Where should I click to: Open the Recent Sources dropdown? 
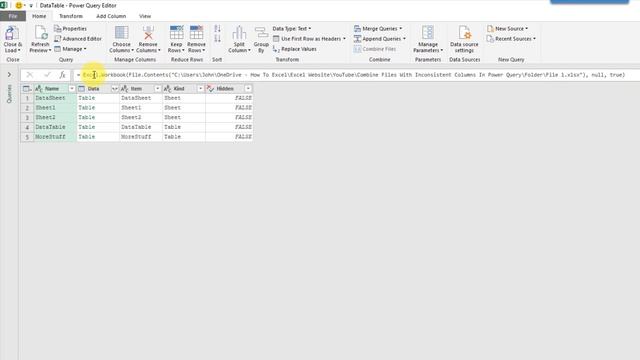511,39
